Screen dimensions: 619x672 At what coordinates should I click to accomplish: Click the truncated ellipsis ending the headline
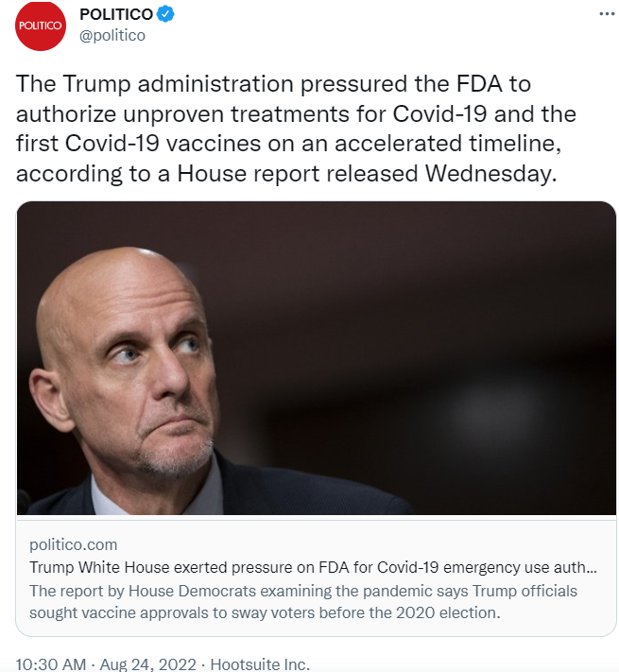click(593, 568)
